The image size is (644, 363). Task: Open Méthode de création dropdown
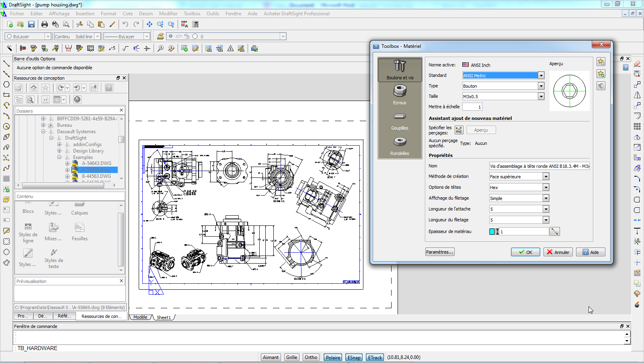coord(546,176)
